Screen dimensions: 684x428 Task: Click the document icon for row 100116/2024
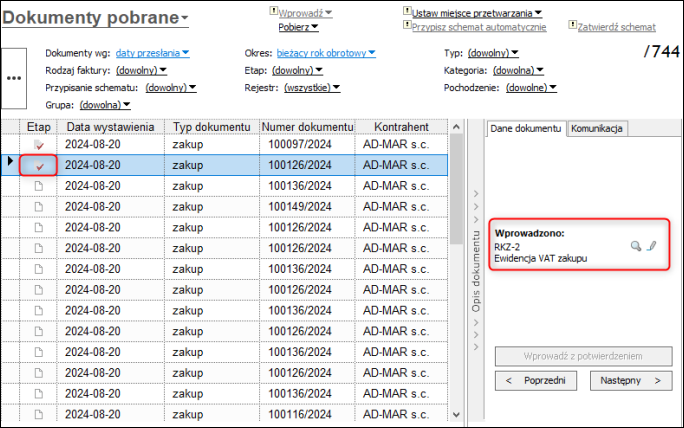[39, 414]
